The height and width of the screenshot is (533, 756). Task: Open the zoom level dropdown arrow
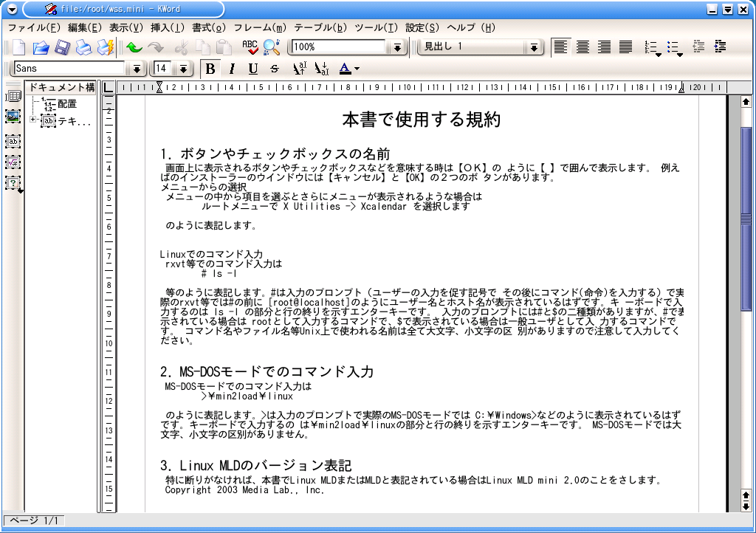tap(397, 47)
